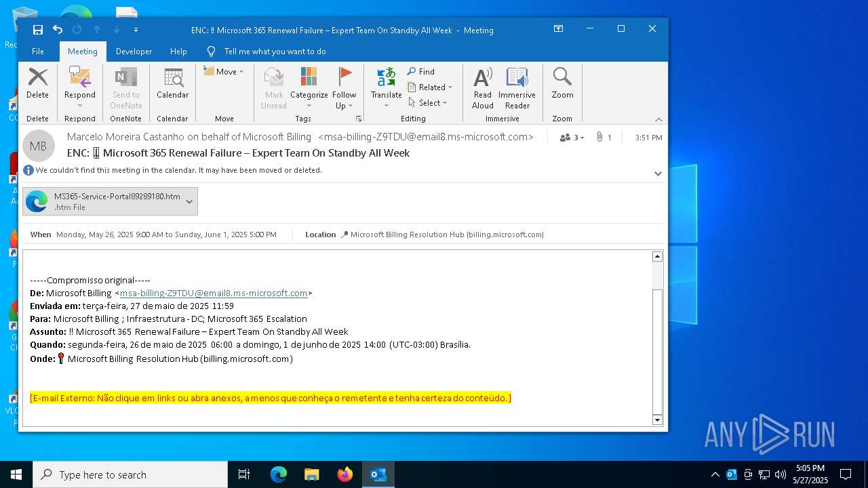The width and height of the screenshot is (868, 488).
Task: Click the yellow E-mail Externo warning text
Action: click(271, 398)
